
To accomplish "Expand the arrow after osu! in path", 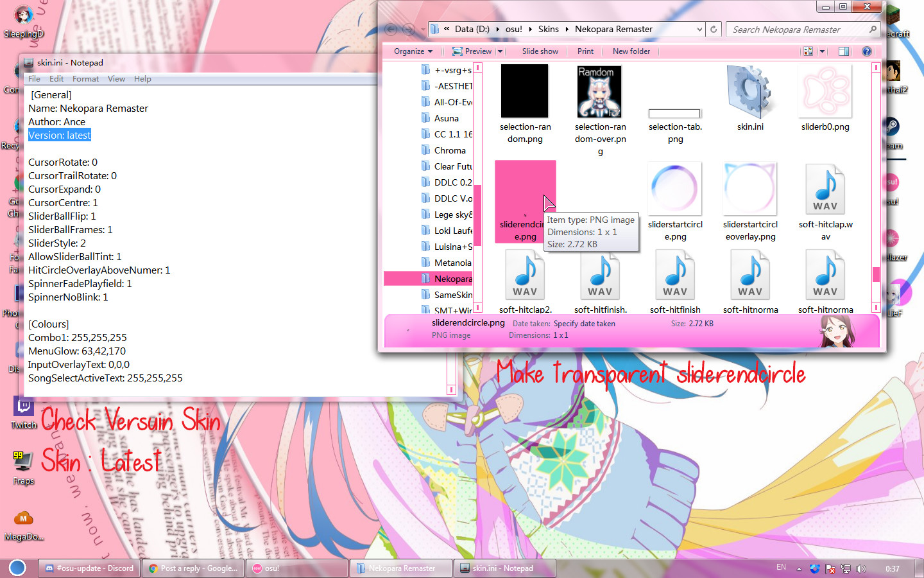I will coord(530,29).
